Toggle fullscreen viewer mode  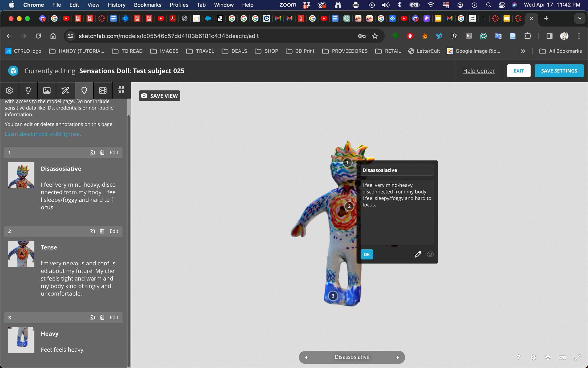pos(577,357)
